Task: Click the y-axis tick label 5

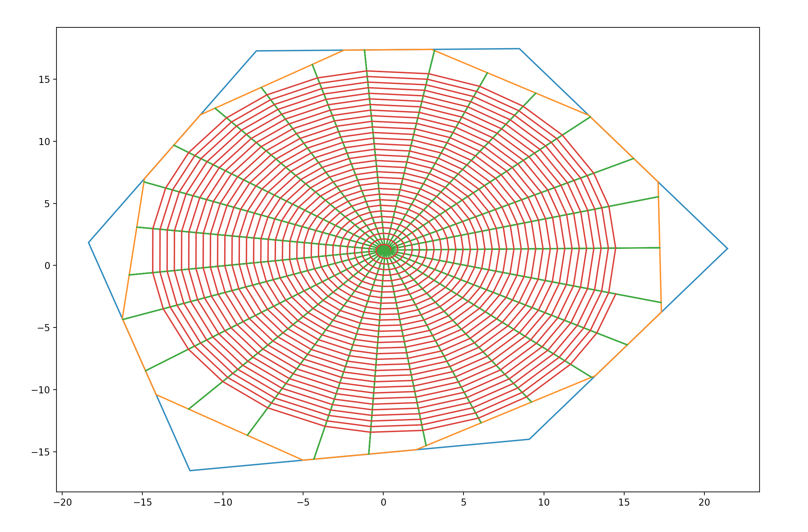Action: (x=47, y=204)
